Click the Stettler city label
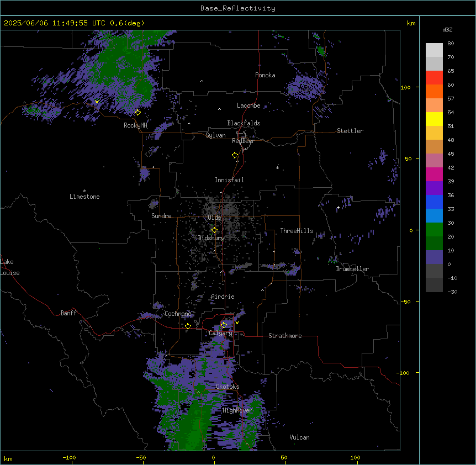The width and height of the screenshot is (476, 465). point(350,131)
